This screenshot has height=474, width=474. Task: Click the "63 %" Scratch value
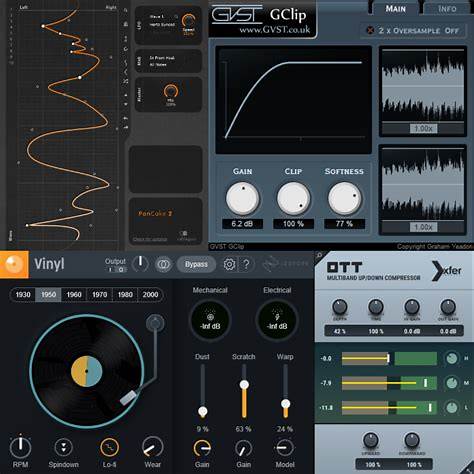pyautogui.click(x=243, y=429)
